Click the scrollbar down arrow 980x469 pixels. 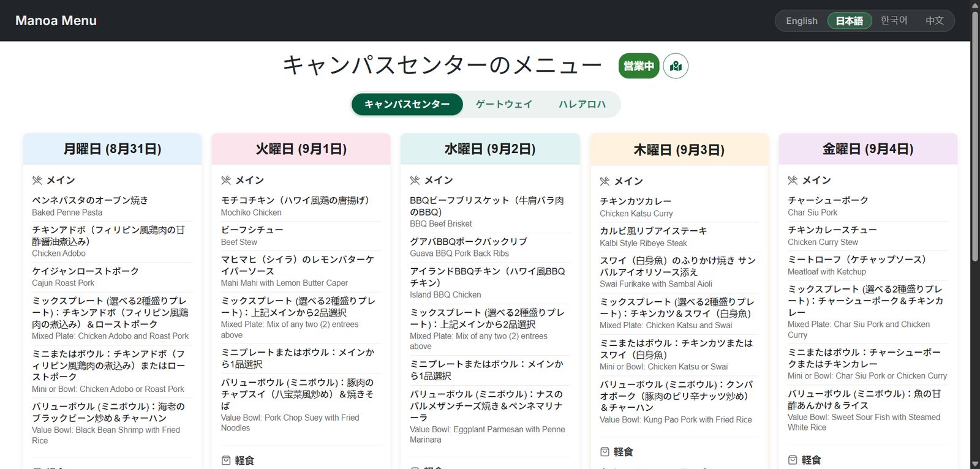click(975, 464)
